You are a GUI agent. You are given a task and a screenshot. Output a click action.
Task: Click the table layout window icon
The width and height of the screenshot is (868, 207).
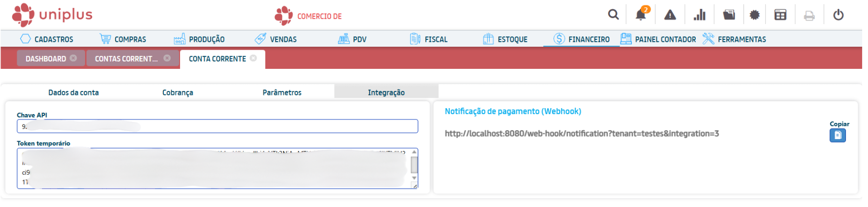(x=780, y=15)
